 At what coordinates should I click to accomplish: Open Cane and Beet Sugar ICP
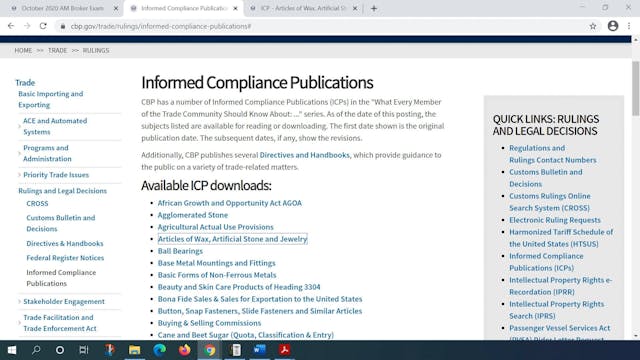click(246, 335)
